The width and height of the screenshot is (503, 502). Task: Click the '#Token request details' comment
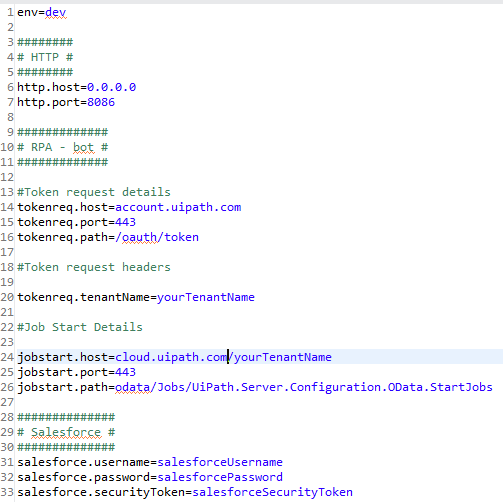pyautogui.click(x=94, y=192)
